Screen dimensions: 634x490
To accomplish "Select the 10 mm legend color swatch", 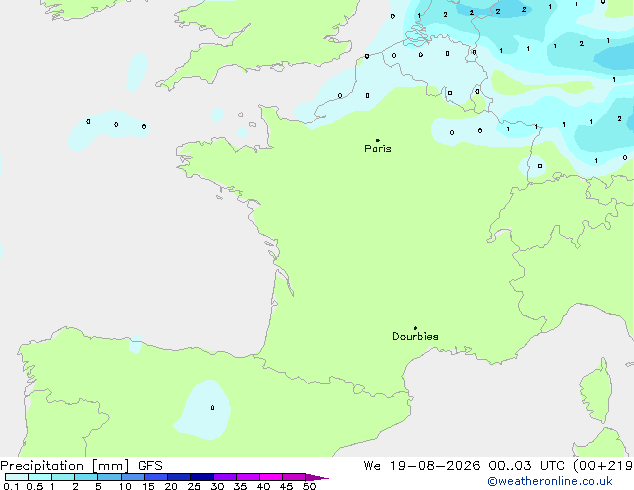I will [133, 477].
